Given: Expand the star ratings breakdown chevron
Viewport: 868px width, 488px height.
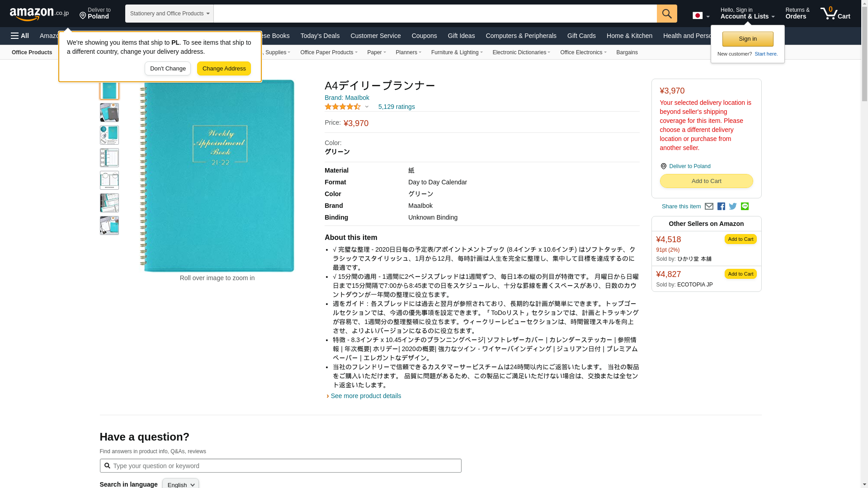Looking at the screenshot, I should tap(367, 107).
